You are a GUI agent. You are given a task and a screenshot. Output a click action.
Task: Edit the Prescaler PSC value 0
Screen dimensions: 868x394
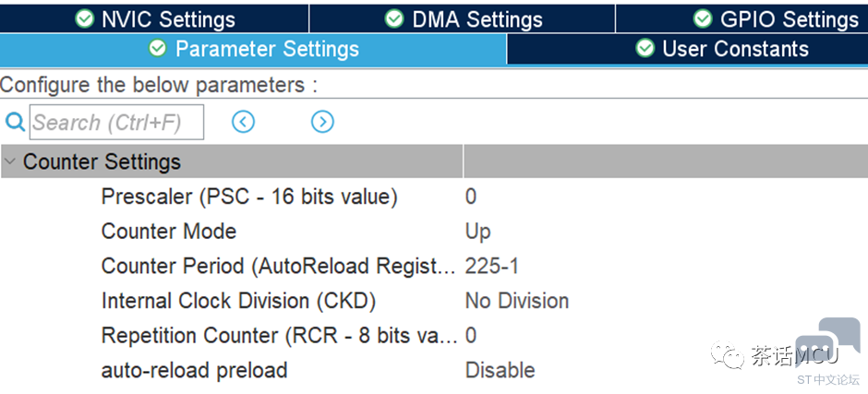[664, 197]
